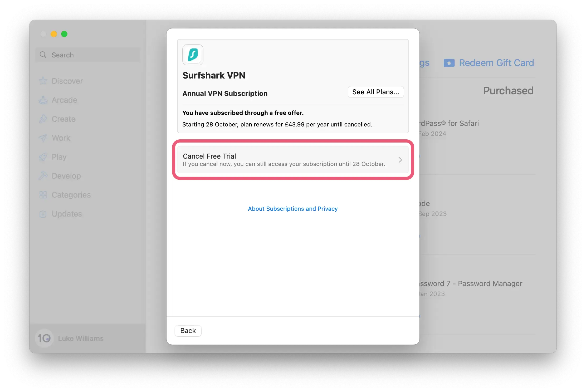
Task: Click About Subscriptions and Privacy link
Action: point(292,208)
